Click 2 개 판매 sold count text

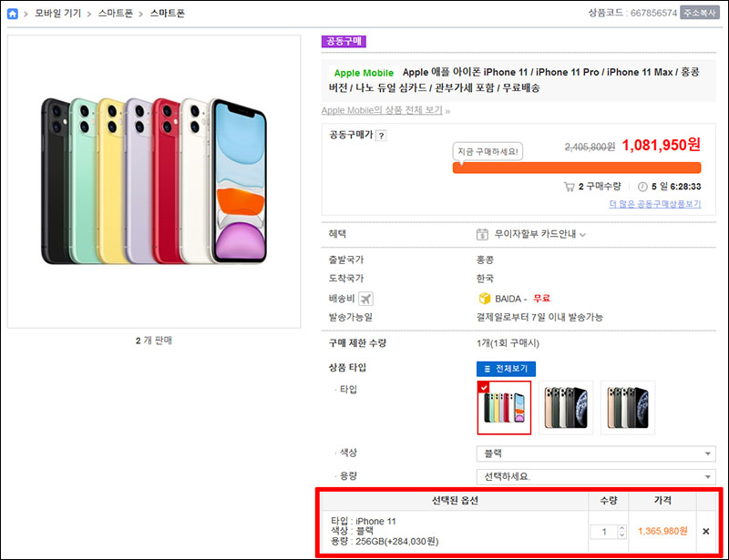pos(154,341)
